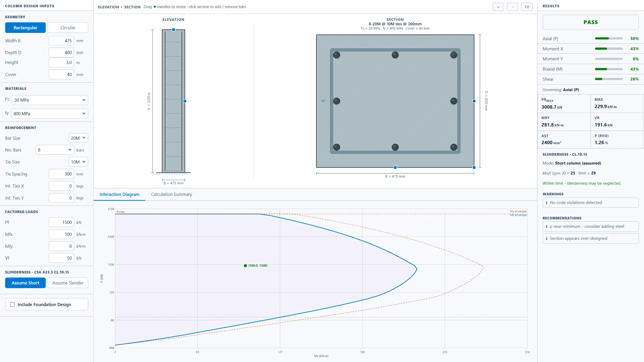Click the Int. Ties X legs field
Viewport: 644px width, 362px height.
tap(61, 186)
